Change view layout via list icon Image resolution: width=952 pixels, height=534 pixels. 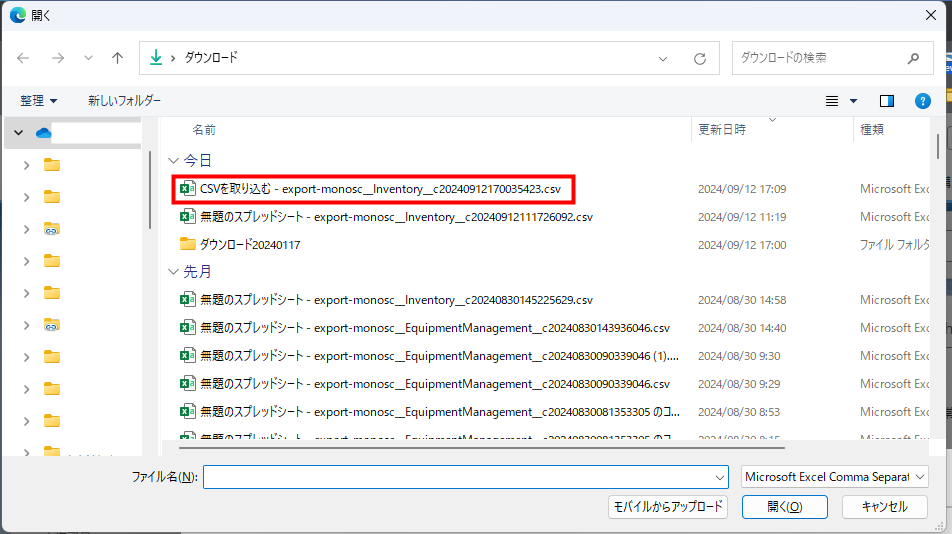click(832, 101)
